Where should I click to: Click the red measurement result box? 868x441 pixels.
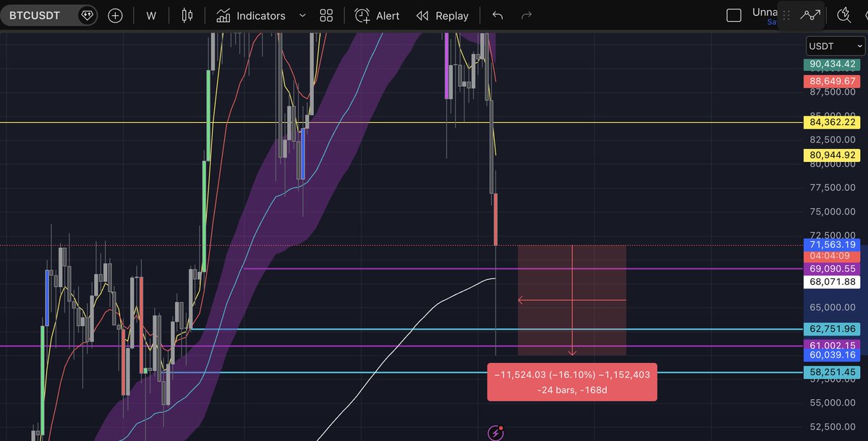pyautogui.click(x=572, y=382)
